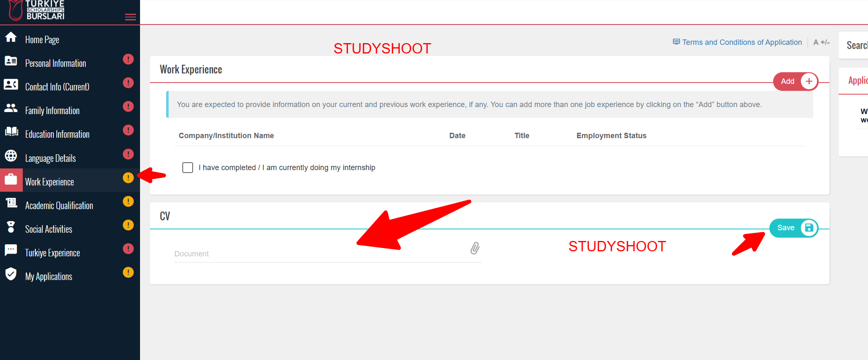The width and height of the screenshot is (868, 360).
Task: Click the Language Details globe icon
Action: (x=11, y=156)
